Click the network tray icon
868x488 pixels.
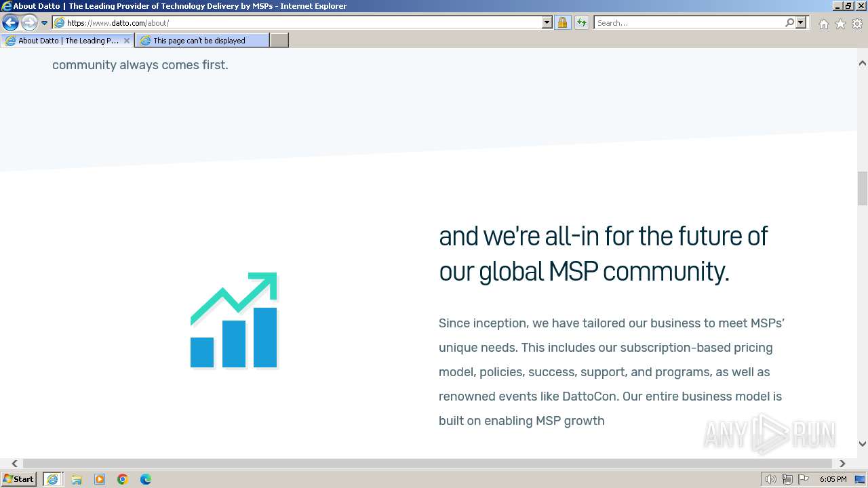pos(787,479)
